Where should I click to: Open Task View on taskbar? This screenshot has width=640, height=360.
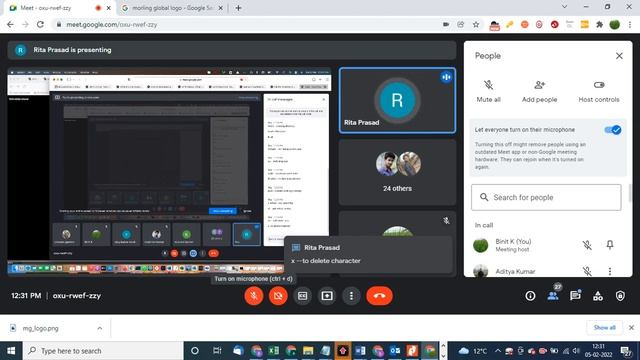[x=217, y=351]
